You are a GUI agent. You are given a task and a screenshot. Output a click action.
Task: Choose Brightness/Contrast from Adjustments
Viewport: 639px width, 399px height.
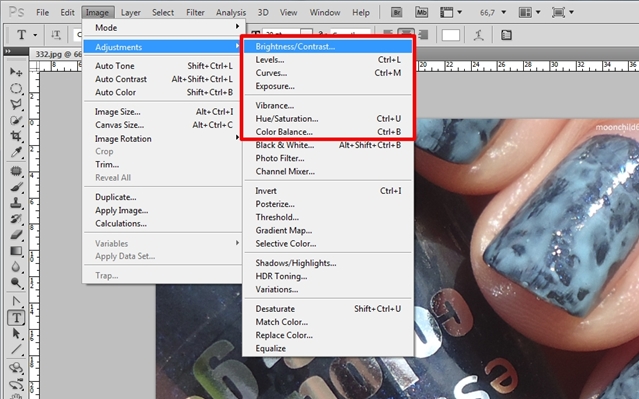point(328,46)
